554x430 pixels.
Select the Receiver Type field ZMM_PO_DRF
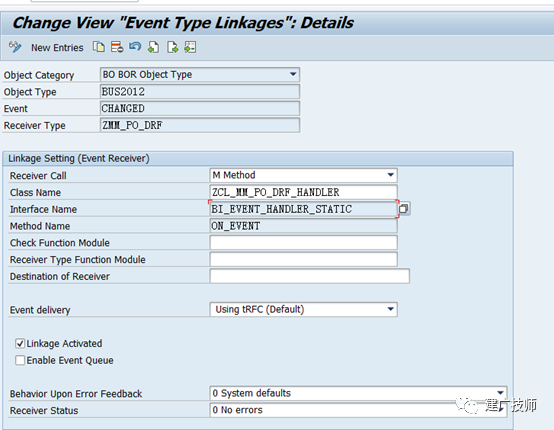(x=200, y=125)
